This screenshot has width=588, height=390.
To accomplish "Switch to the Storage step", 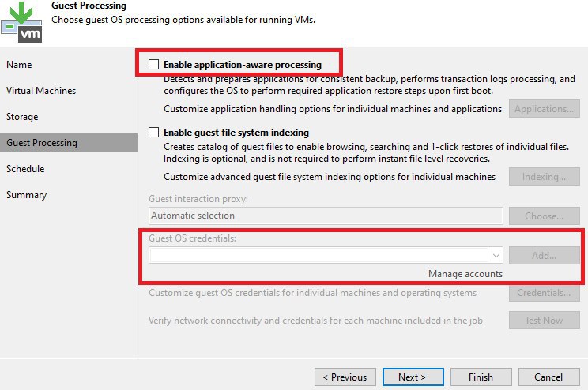I will tap(22, 117).
